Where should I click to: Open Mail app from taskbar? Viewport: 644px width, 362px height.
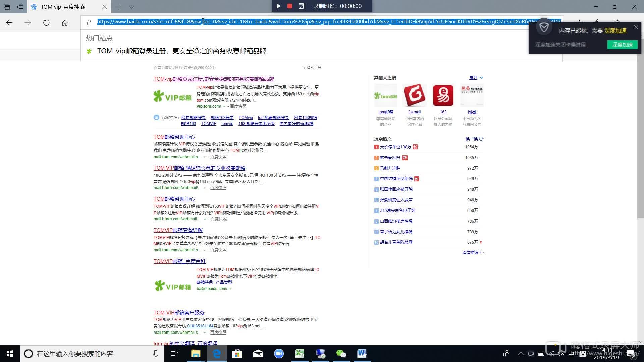tap(258, 354)
